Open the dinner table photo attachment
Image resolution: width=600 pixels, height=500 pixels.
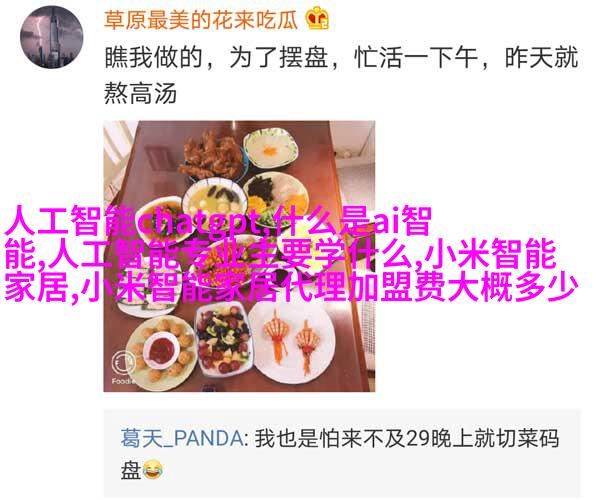pyautogui.click(x=239, y=256)
